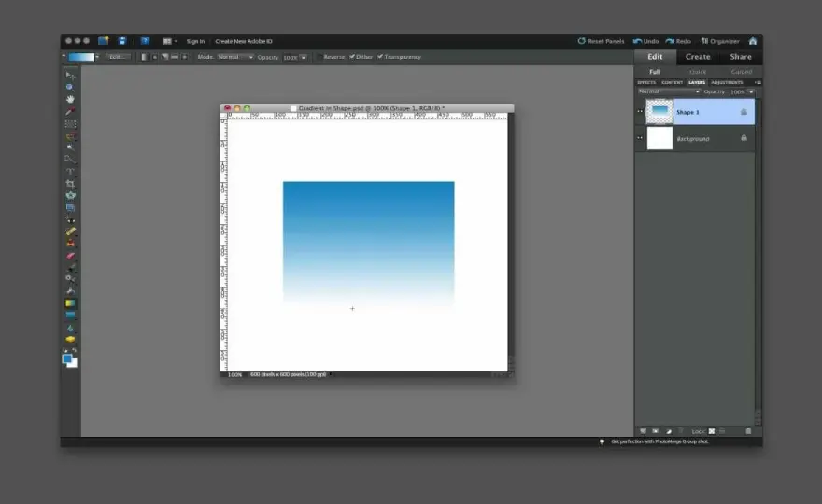The width and height of the screenshot is (822, 504).
Task: Select the Hand tool
Action: pos(70,99)
